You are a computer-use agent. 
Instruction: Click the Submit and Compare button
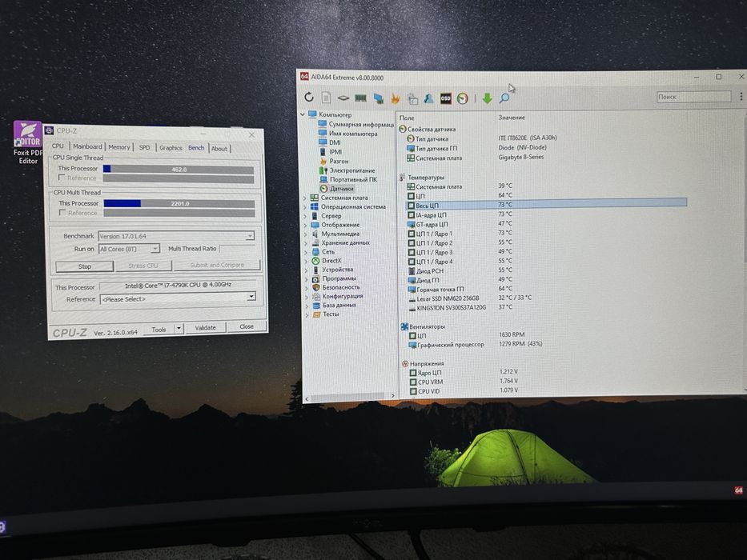point(217,265)
